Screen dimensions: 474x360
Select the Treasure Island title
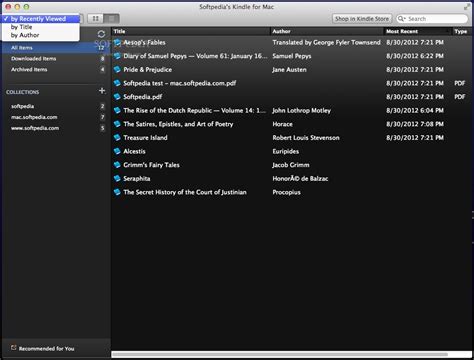point(145,138)
